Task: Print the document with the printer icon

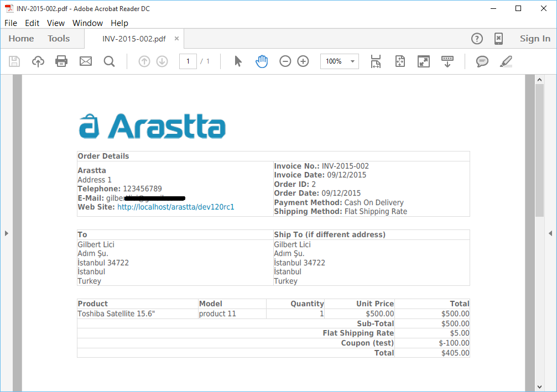Action: click(61, 61)
